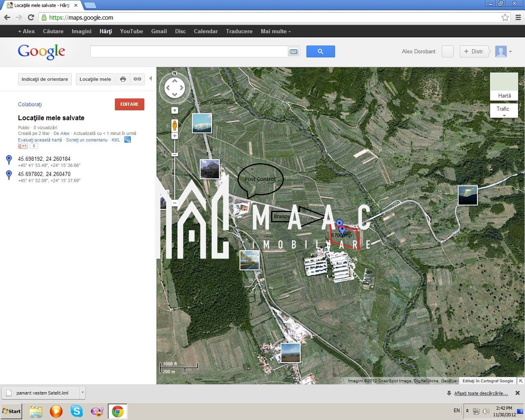
Task: Click the pan compass control on map
Action: pos(175,88)
